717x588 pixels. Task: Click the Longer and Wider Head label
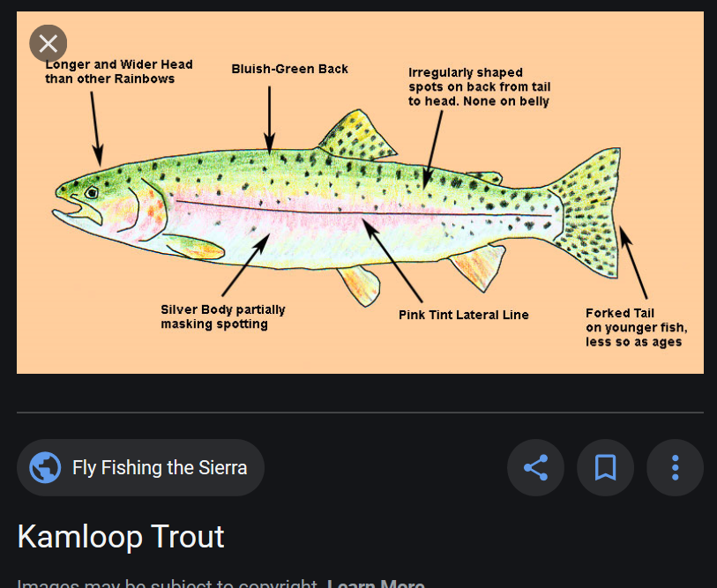pyautogui.click(x=119, y=71)
